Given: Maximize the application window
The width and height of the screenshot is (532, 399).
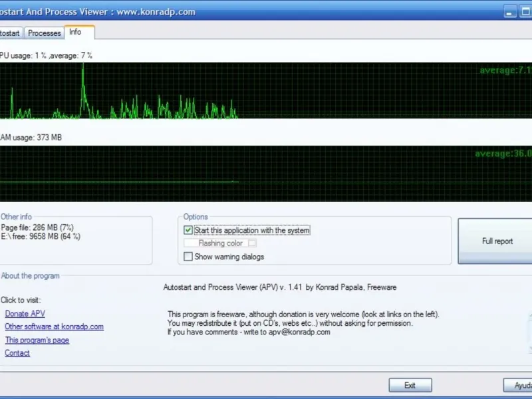Looking at the screenshot, I should [525, 12].
